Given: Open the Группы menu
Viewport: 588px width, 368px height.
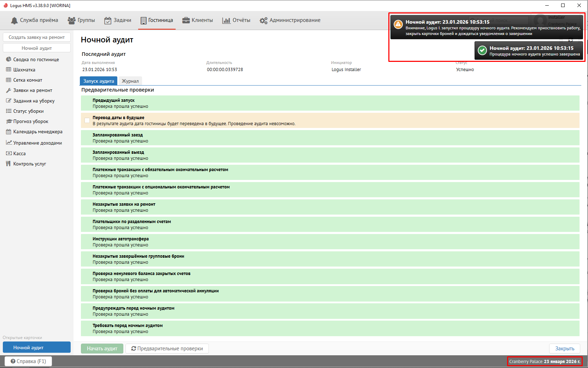Looking at the screenshot, I should click(81, 20).
